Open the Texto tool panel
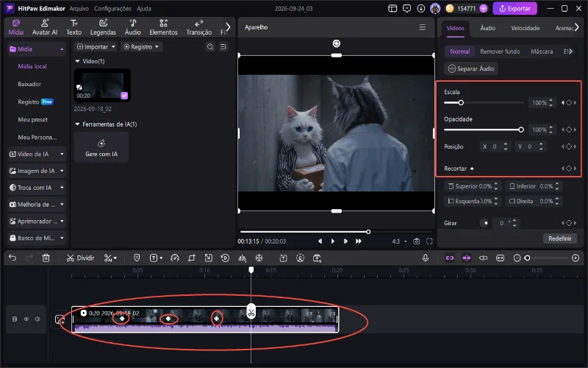588x368 pixels. [x=74, y=27]
